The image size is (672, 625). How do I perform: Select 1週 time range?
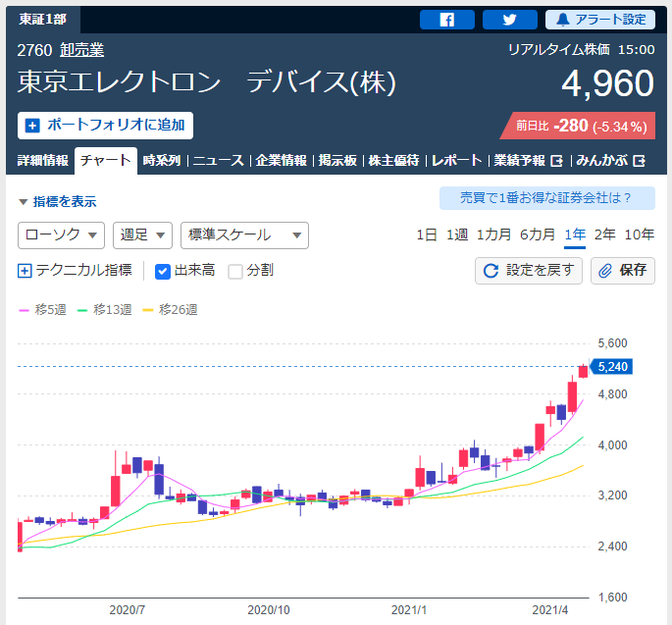457,234
